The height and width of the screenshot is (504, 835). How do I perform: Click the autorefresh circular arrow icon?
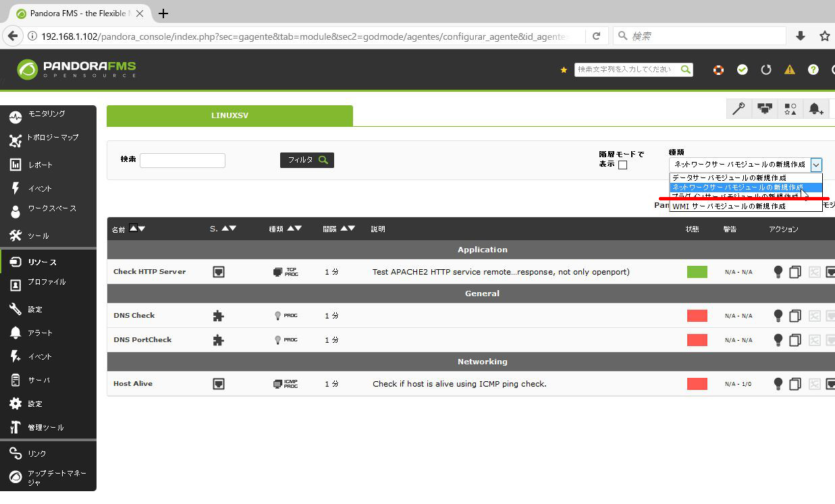pos(766,69)
